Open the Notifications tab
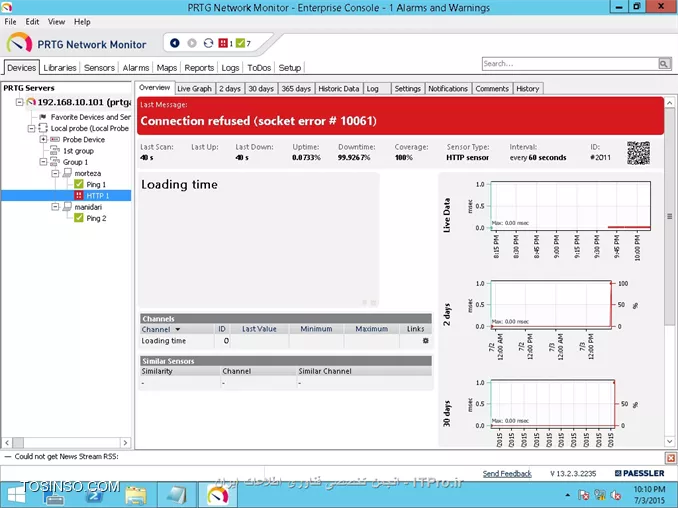This screenshot has height=508, width=678. (448, 89)
